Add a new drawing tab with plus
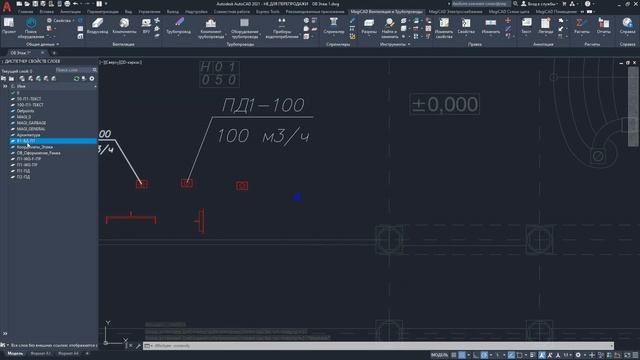 (54, 53)
